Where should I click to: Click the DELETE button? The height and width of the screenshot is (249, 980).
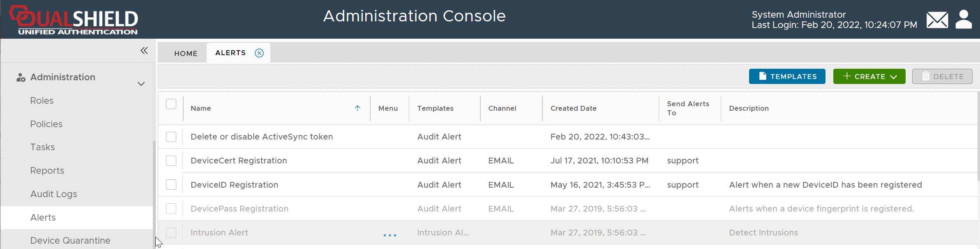tap(942, 77)
